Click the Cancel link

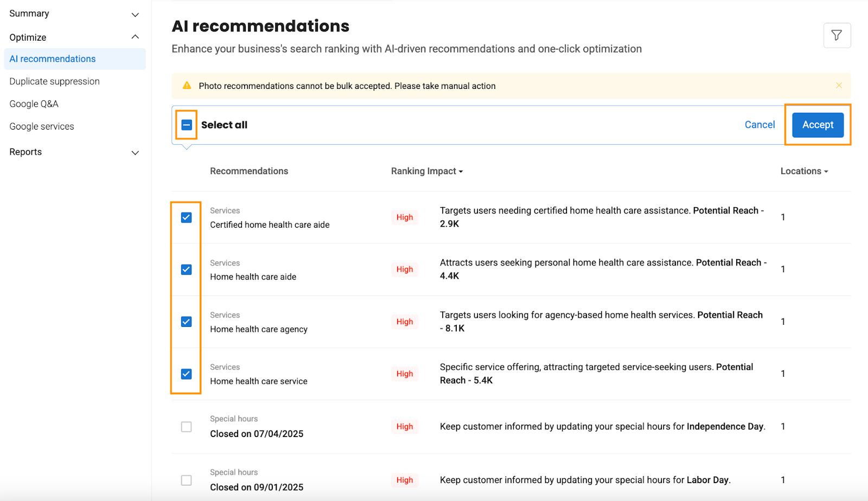click(x=759, y=125)
